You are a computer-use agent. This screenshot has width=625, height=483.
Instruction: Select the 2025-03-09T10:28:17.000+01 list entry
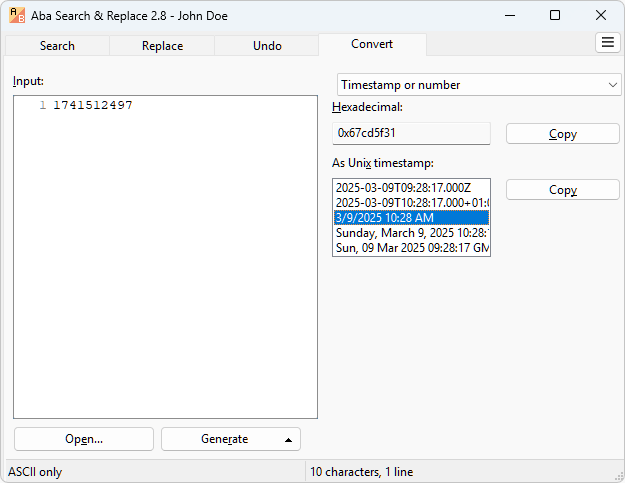click(x=411, y=203)
